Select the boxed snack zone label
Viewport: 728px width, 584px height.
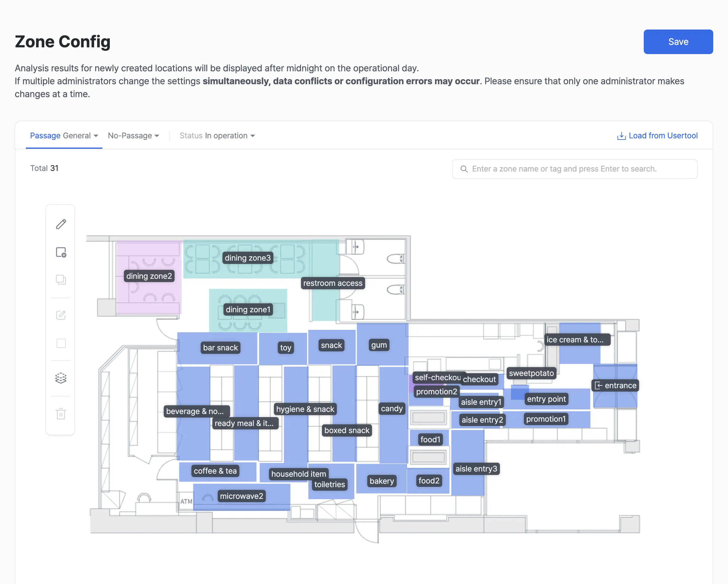pyautogui.click(x=347, y=430)
